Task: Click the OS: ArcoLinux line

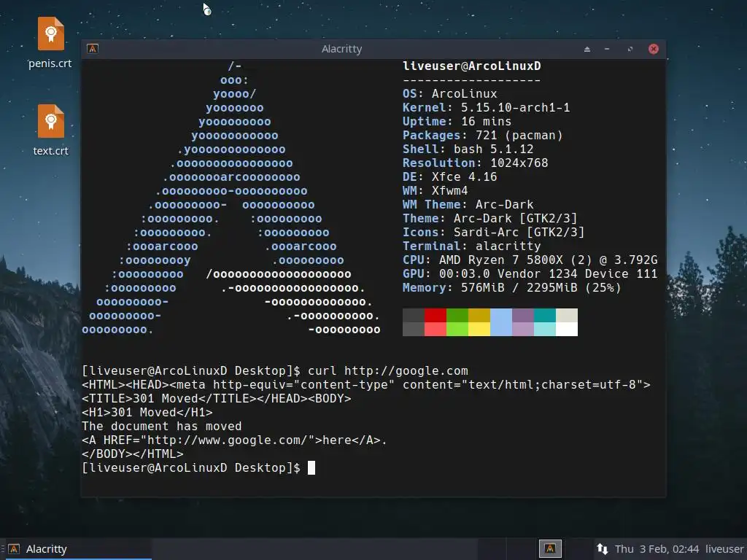Action: tap(449, 93)
